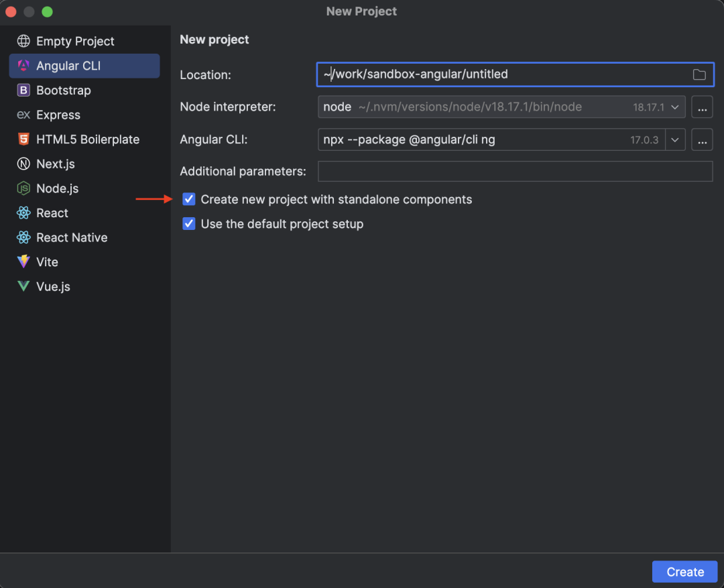Click the Node.js hexagon icon

click(23, 188)
